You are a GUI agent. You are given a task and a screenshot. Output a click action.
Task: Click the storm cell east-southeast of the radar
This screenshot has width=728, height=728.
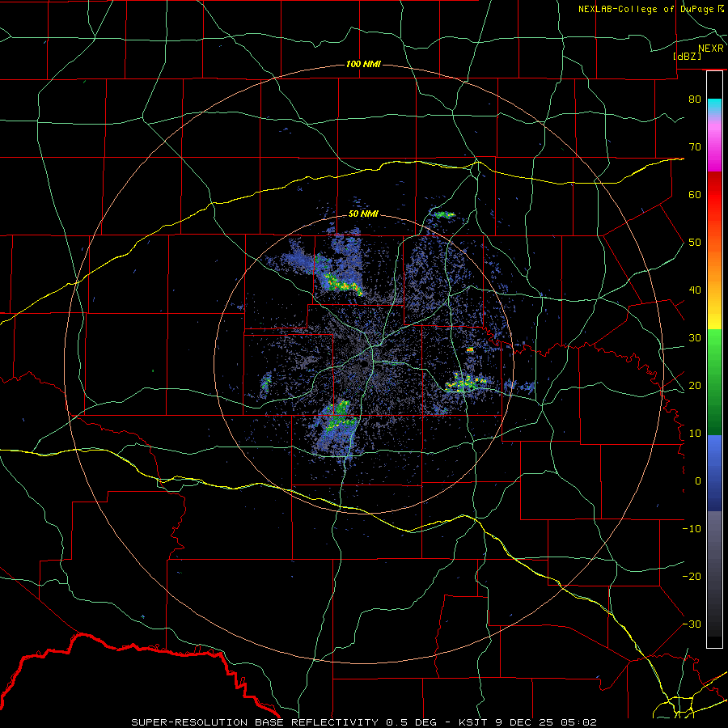point(466,383)
